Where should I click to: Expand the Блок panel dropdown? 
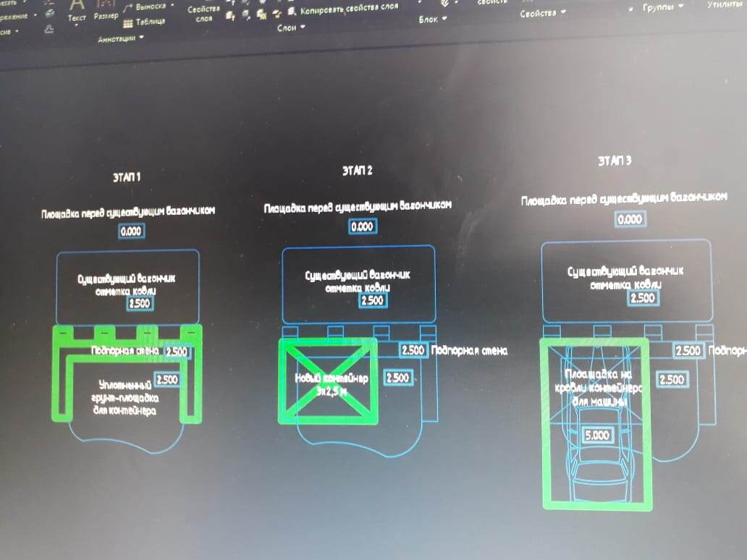coord(444,19)
